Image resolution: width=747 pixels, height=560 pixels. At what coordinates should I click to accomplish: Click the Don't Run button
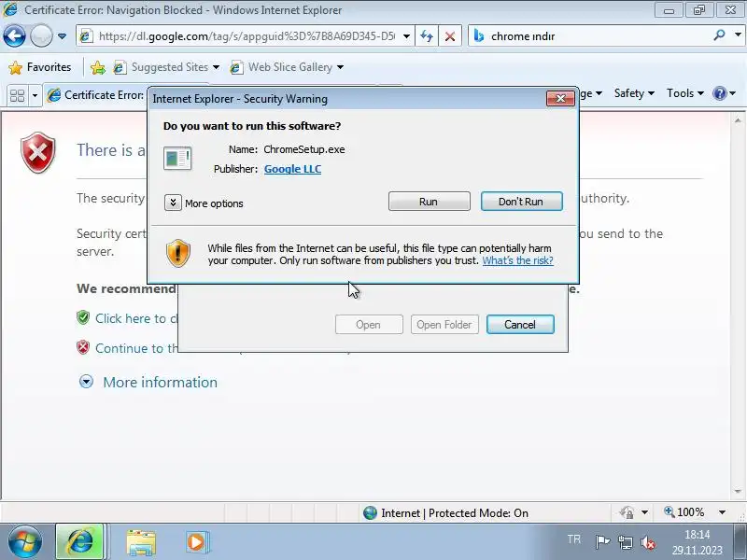(521, 202)
